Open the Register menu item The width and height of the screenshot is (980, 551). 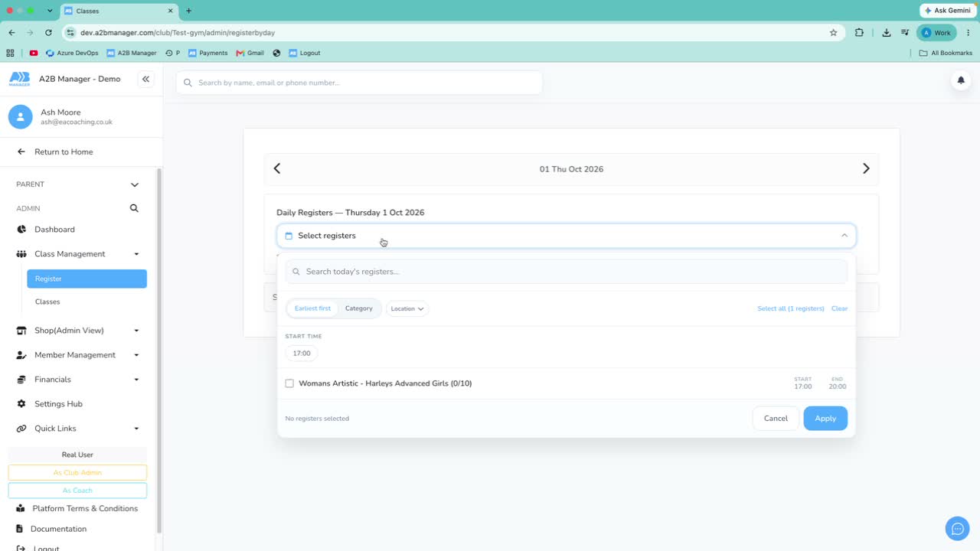coord(87,279)
